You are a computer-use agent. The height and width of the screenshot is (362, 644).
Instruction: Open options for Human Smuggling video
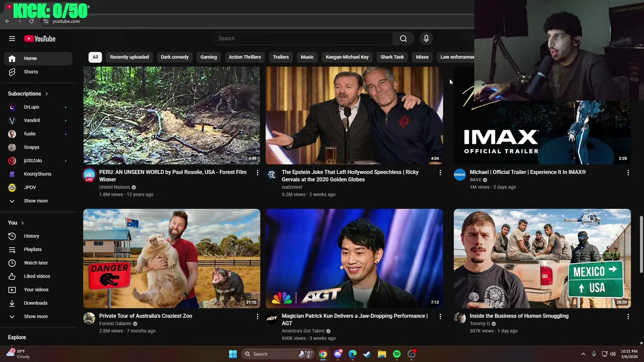click(x=628, y=316)
